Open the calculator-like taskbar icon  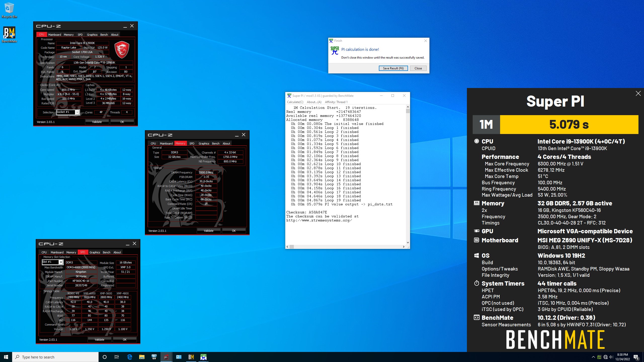click(x=154, y=357)
